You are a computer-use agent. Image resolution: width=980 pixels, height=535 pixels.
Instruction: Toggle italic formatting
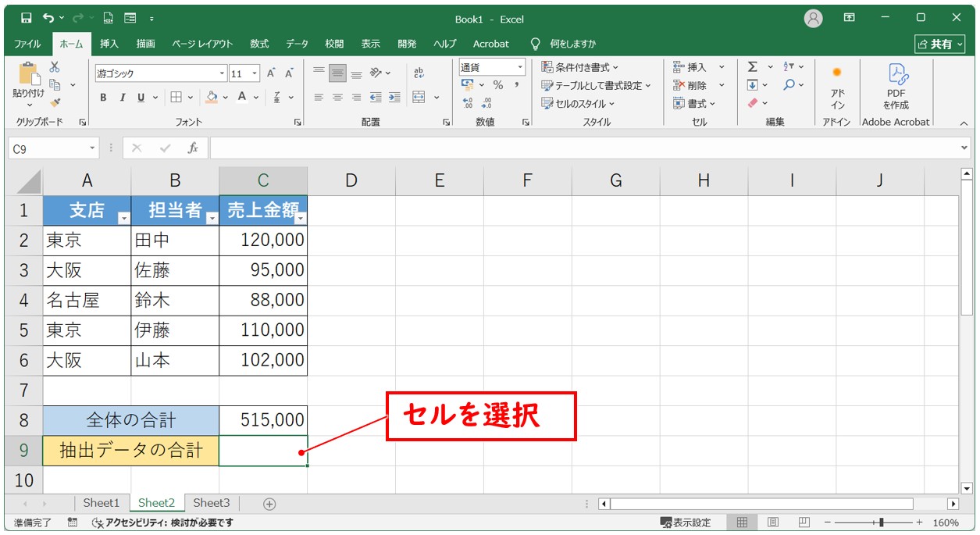[x=122, y=98]
